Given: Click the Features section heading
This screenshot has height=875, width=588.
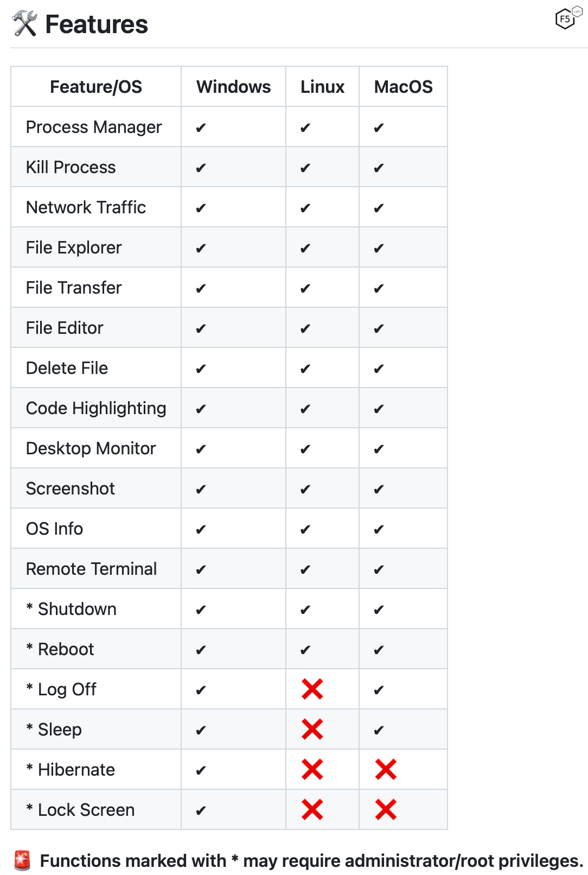Looking at the screenshot, I should (x=97, y=24).
